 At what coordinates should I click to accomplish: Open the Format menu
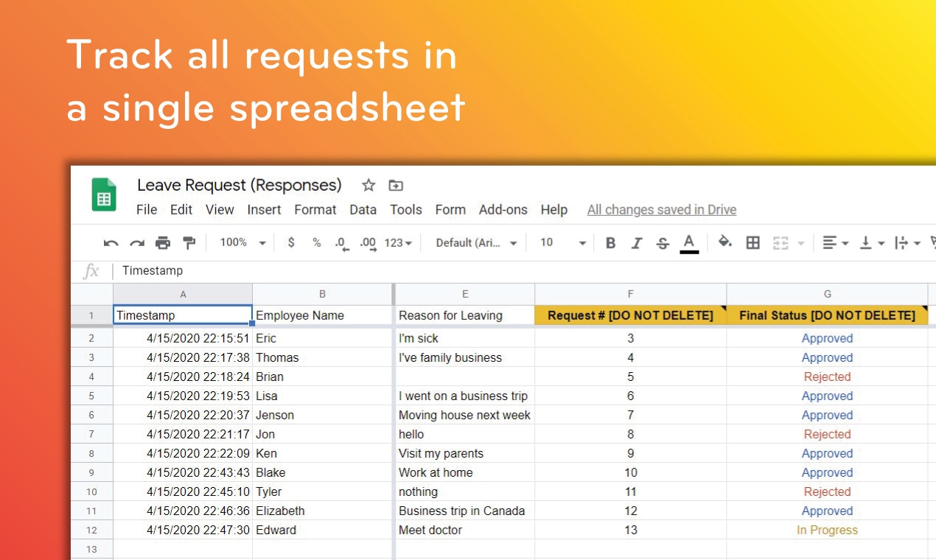[x=315, y=210]
